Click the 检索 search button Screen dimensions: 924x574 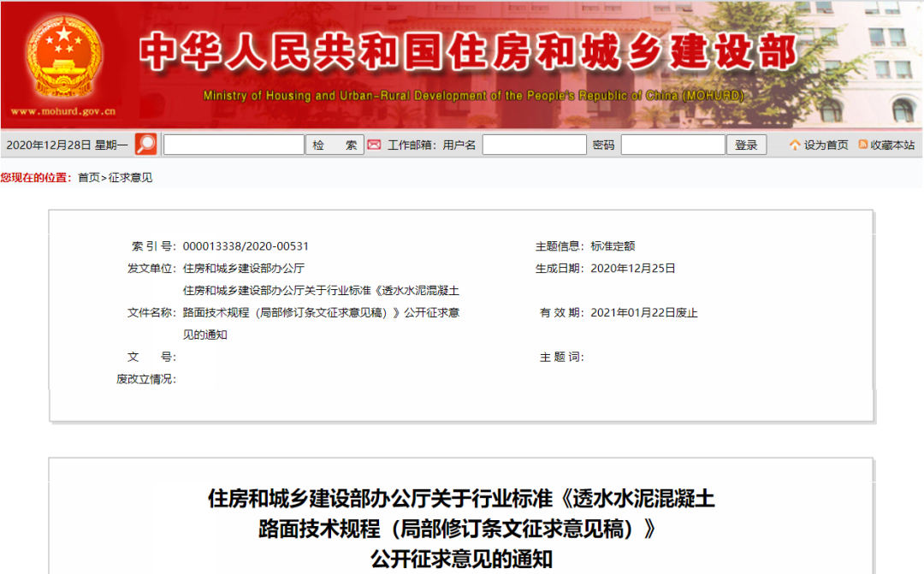click(335, 145)
